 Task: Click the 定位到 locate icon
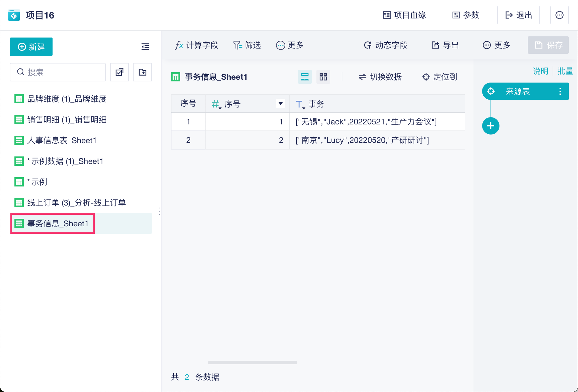coord(426,77)
